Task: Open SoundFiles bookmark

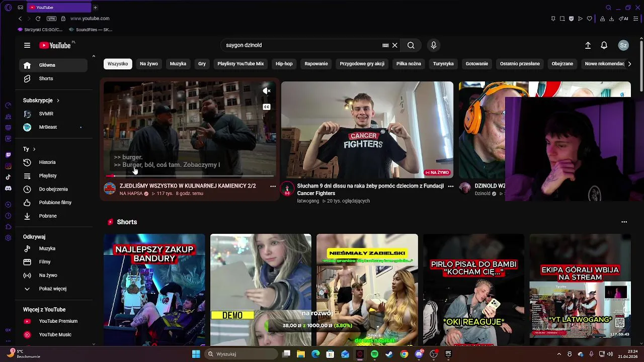Action: (90, 30)
